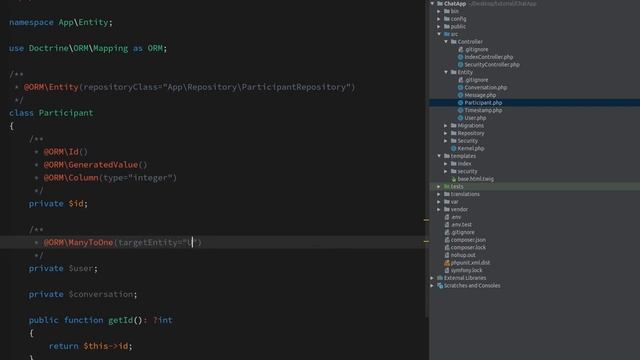640x360 pixels.
Task: Click the User.php class icon
Action: pyautogui.click(x=460, y=118)
